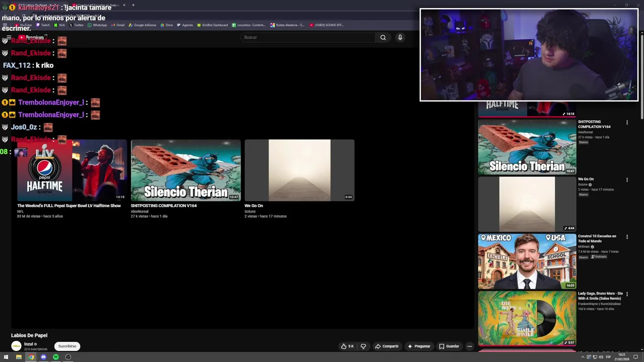
Task: Open The Weeknd Halftime Show endscreen thumbnail
Action: pos(72,170)
